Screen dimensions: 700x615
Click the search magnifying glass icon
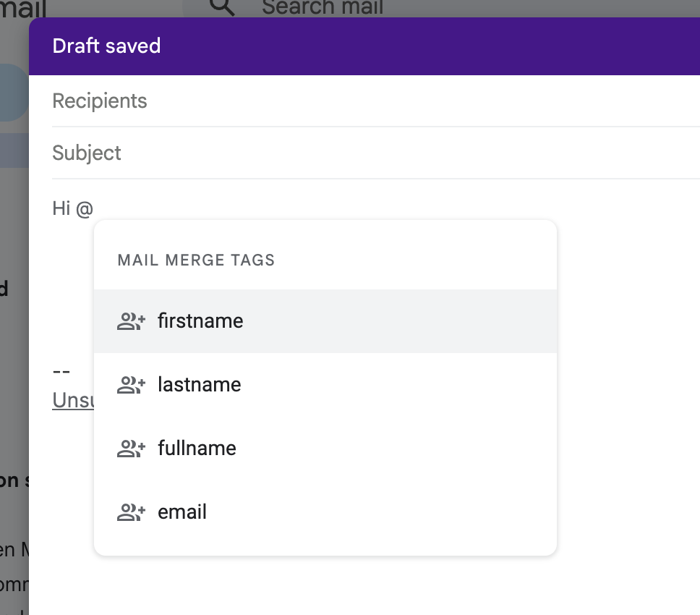click(x=223, y=7)
